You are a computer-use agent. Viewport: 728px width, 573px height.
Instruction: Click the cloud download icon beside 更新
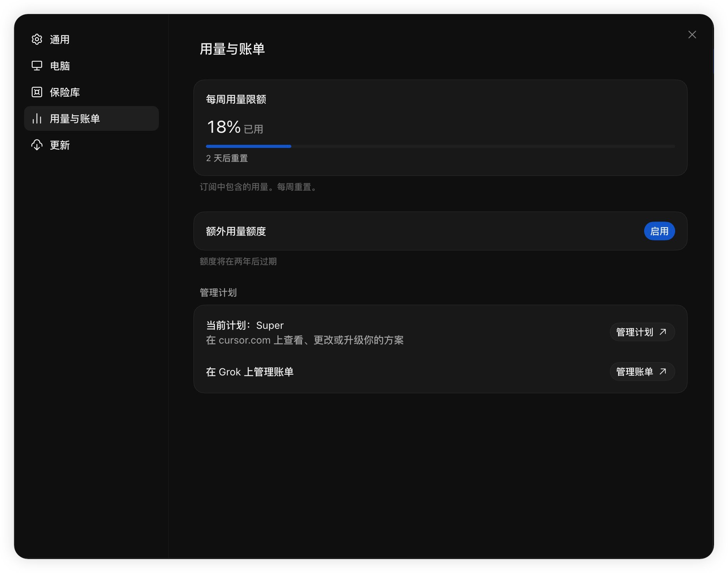point(37,145)
